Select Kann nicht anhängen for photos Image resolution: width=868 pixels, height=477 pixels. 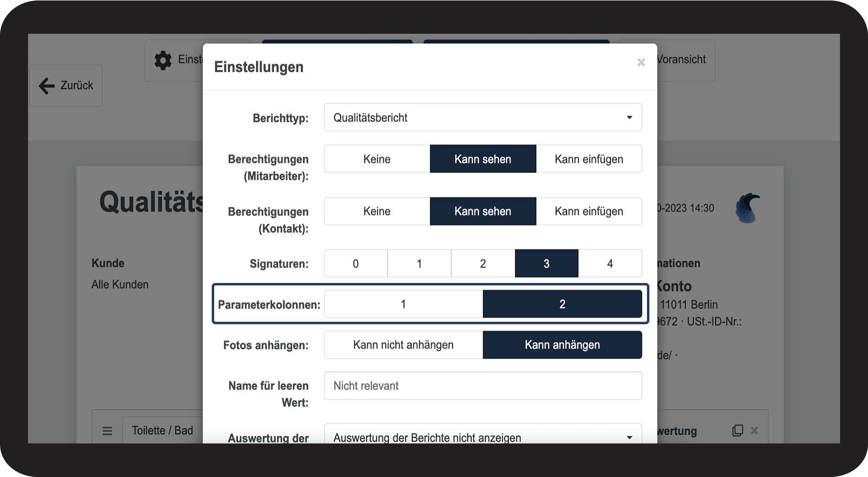pos(403,345)
